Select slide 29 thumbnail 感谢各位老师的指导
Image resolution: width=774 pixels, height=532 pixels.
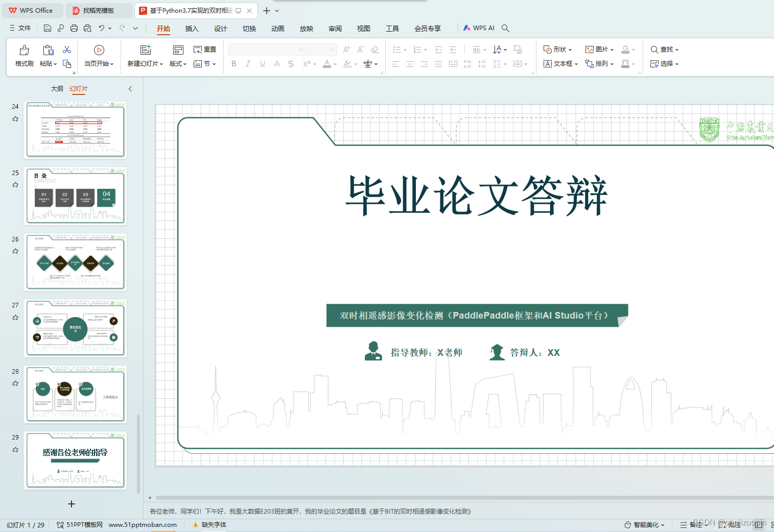(75, 461)
